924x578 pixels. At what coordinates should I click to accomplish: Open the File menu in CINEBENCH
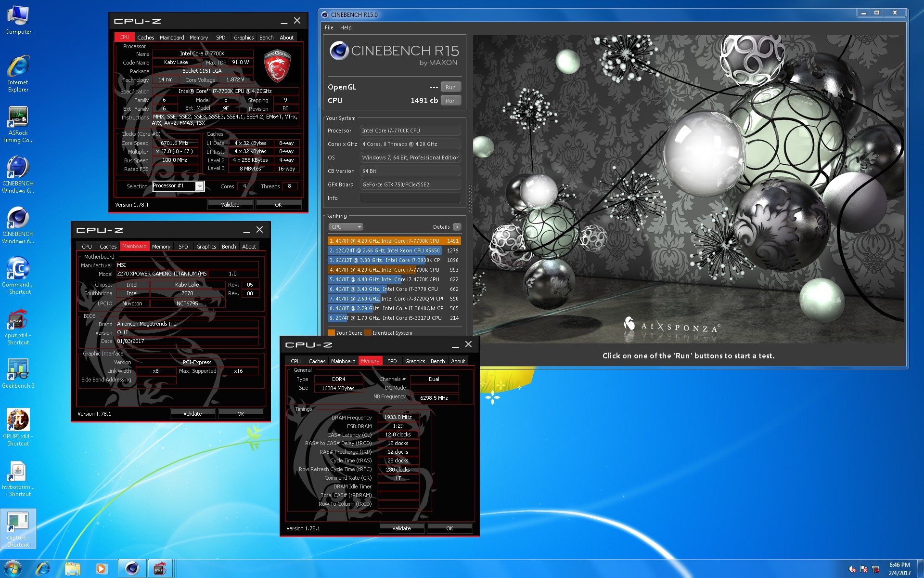329,27
